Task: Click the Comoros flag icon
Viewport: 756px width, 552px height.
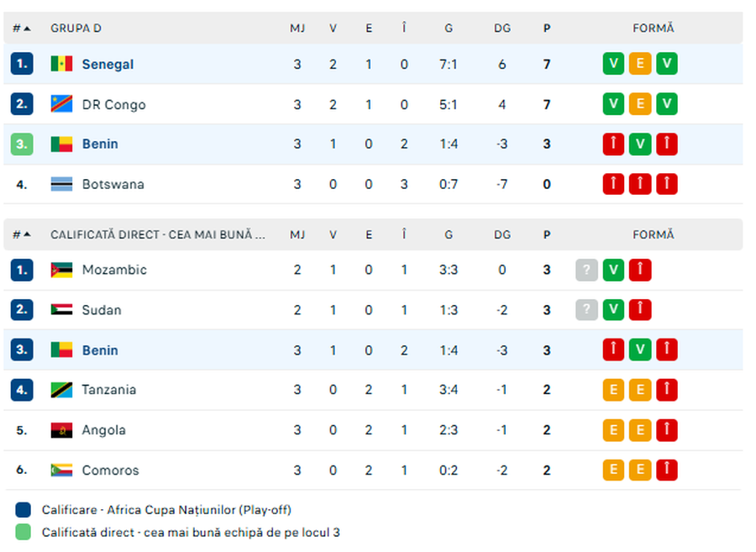Action: tap(61, 471)
